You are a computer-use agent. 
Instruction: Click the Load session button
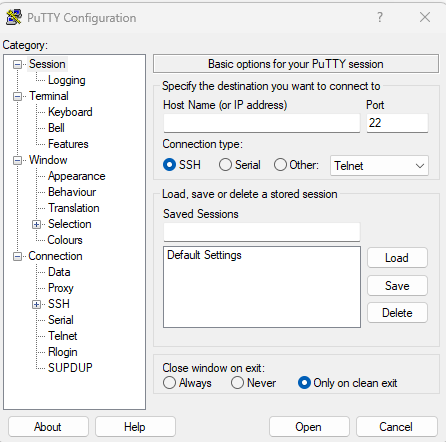(397, 258)
